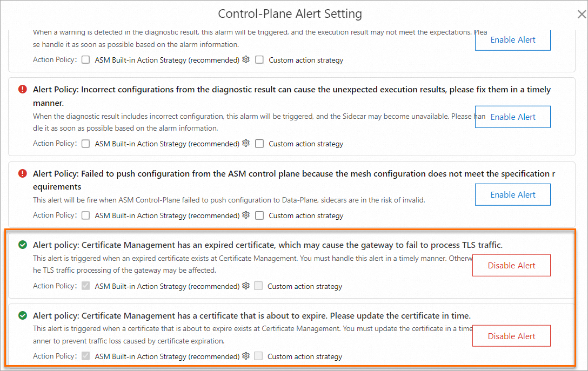Viewport: 588px width, 371px height.
Task: Click gear icon in incorrect configurations policy
Action: pyautogui.click(x=246, y=143)
